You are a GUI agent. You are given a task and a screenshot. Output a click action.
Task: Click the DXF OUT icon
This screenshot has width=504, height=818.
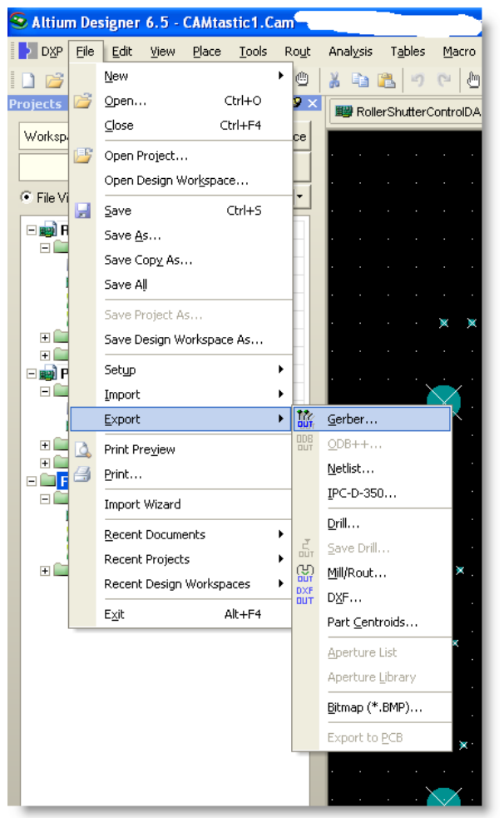[x=305, y=596]
